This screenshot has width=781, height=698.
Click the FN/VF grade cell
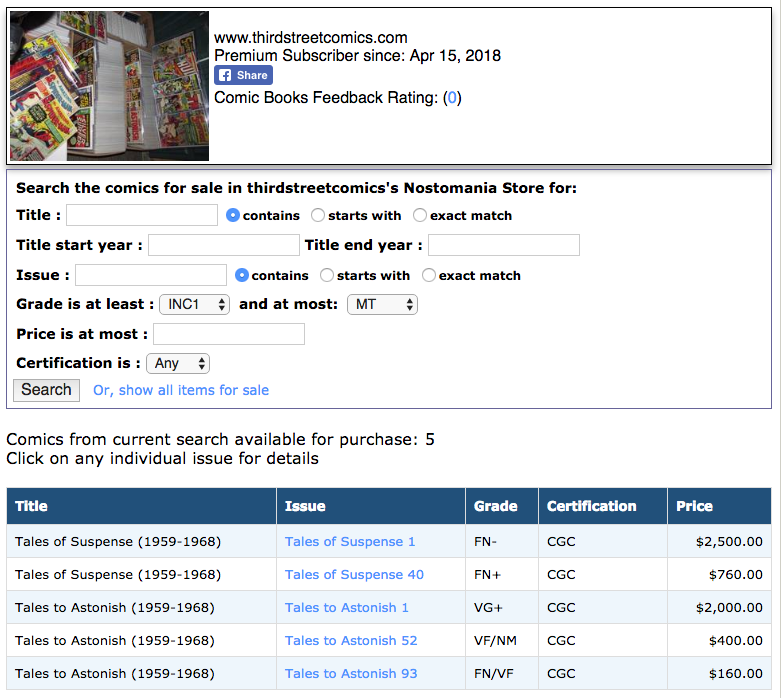tap(502, 673)
